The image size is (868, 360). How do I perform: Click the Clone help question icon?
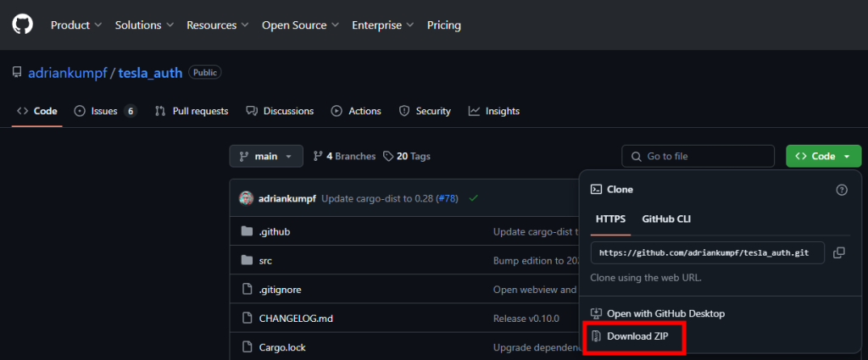point(842,190)
